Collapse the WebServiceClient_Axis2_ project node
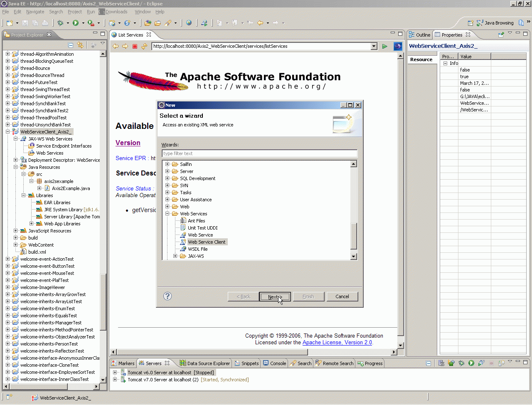 7,132
